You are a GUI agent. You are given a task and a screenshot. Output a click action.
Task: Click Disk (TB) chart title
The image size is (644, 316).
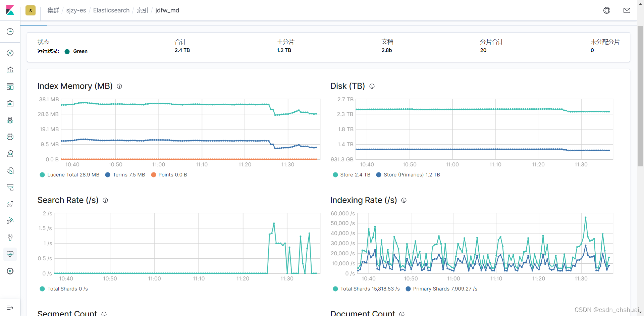(x=347, y=86)
